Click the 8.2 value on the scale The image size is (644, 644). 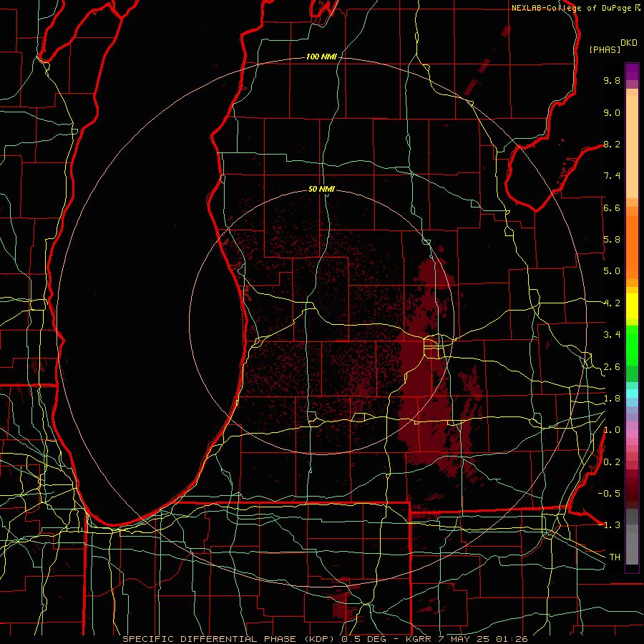pos(612,144)
